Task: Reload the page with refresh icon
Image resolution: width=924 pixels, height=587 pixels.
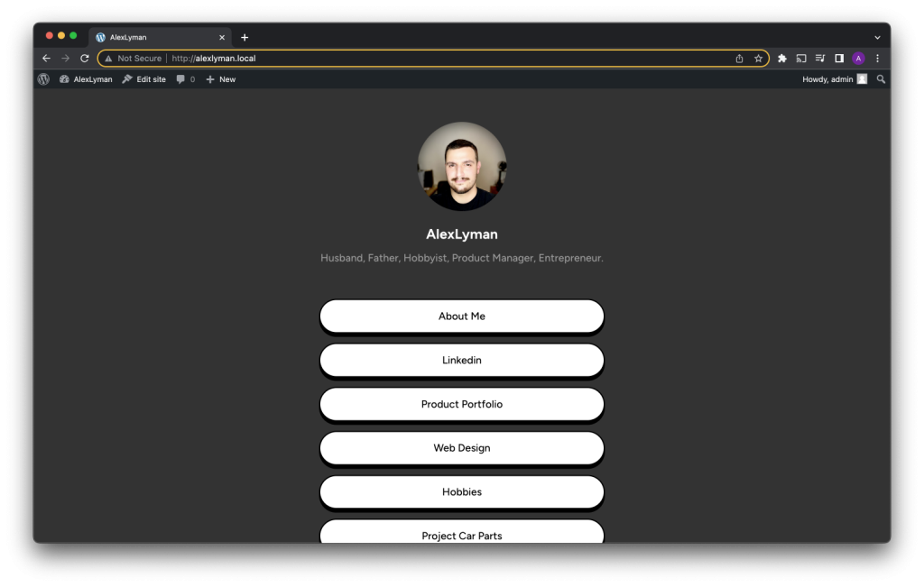Action: pos(85,59)
